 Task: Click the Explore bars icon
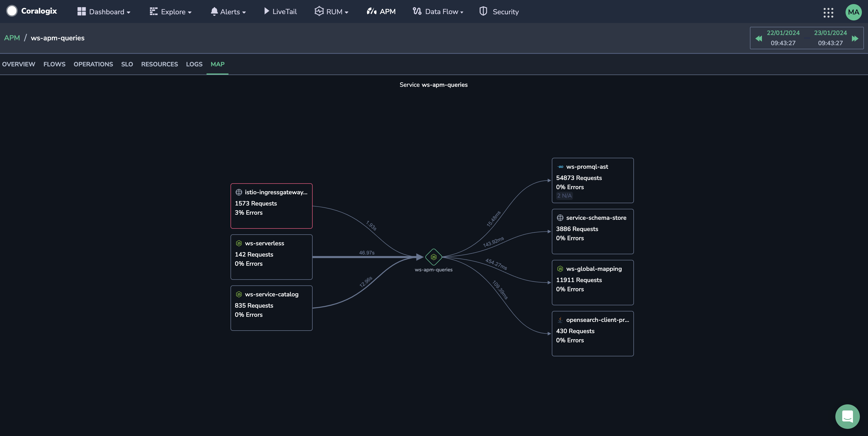pos(153,11)
